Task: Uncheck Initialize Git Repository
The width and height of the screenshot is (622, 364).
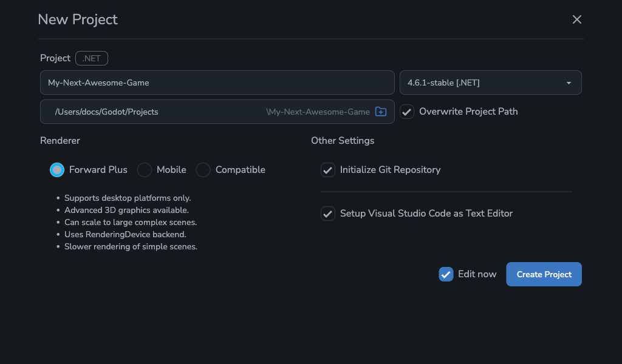Action: point(328,170)
